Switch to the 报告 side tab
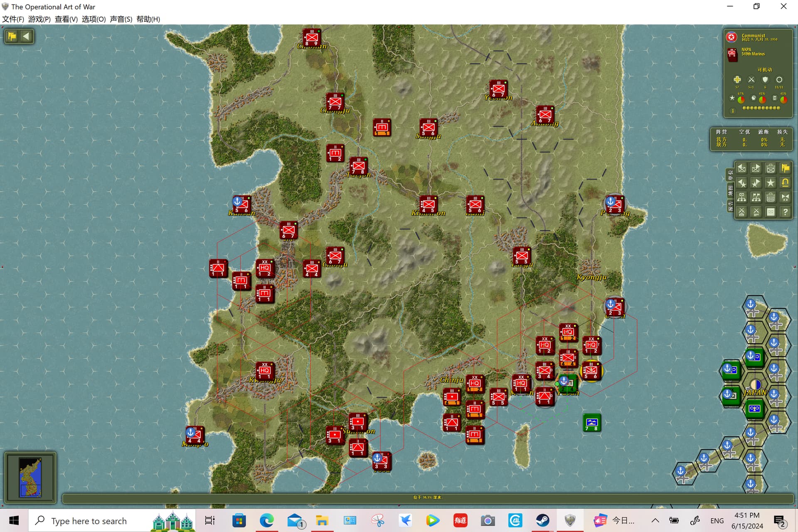The image size is (798, 532). 730,206
